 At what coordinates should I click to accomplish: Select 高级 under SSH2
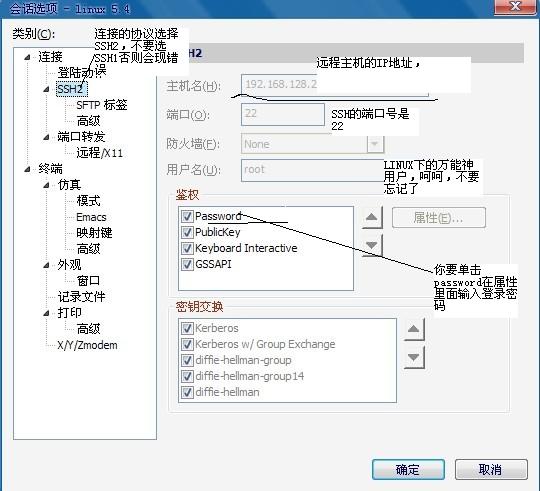pyautogui.click(x=89, y=121)
